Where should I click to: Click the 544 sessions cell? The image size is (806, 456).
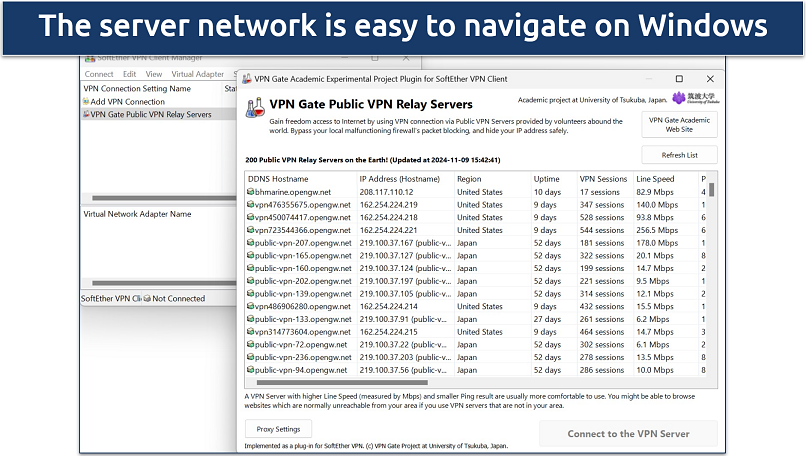(x=601, y=230)
